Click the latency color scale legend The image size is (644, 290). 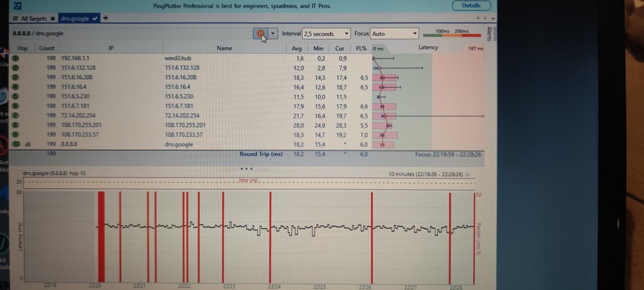coord(452,33)
